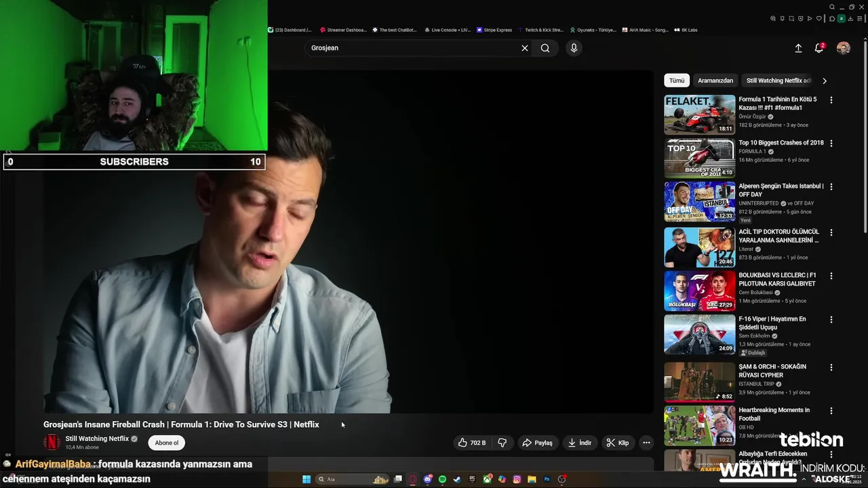This screenshot has width=868, height=488.
Task: Open the browser downloads icon
Action: pos(850,18)
